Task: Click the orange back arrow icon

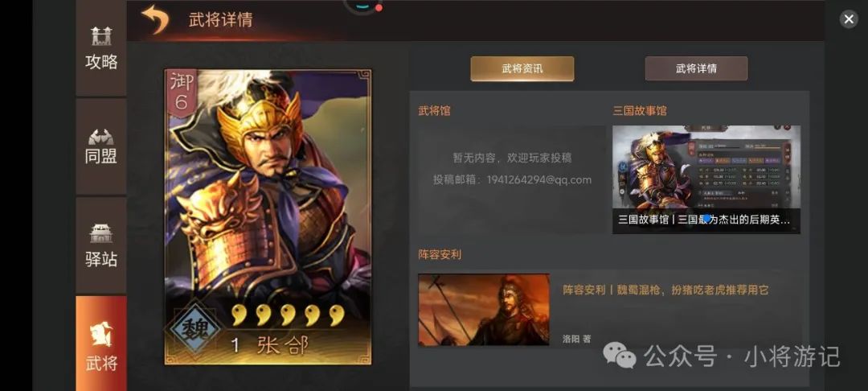Action: tap(155, 19)
